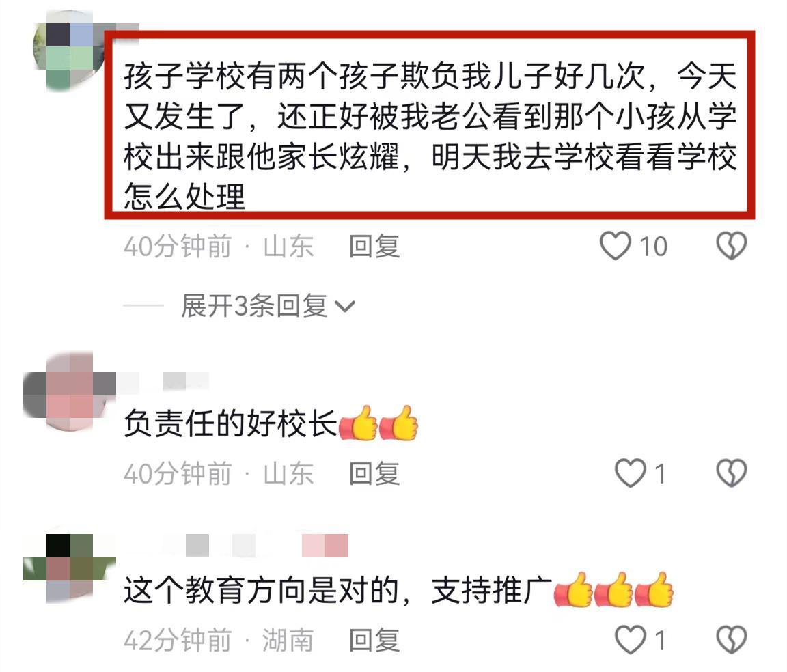Like the 这个教育方向是对的 comment
The width and height of the screenshot is (787, 672).
631,641
